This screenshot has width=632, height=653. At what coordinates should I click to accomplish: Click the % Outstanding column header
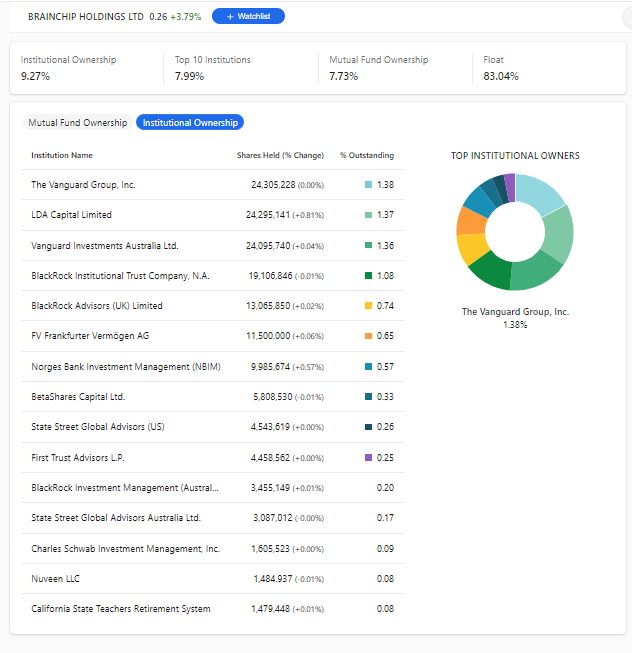(x=367, y=155)
